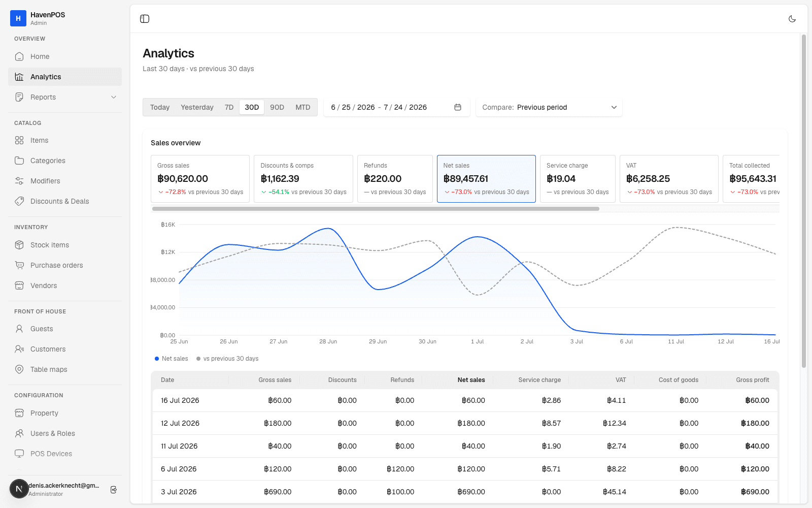
Task: Open the calendar date picker icon
Action: click(x=458, y=107)
